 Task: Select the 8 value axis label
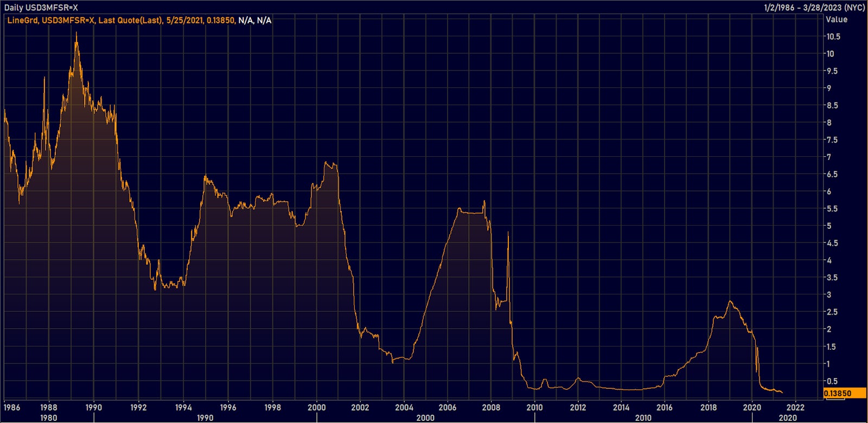coord(828,123)
